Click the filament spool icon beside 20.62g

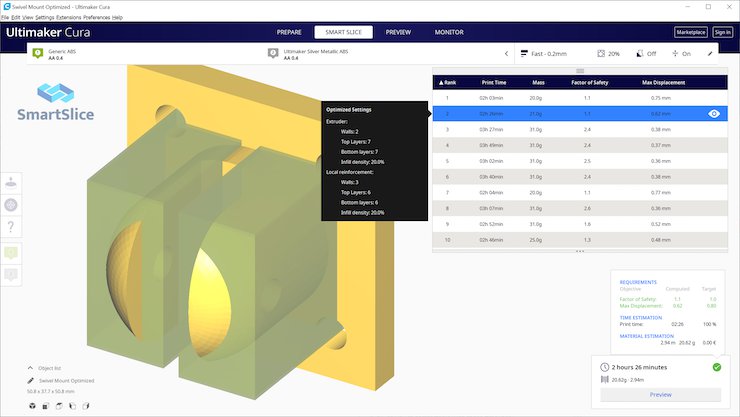605,380
